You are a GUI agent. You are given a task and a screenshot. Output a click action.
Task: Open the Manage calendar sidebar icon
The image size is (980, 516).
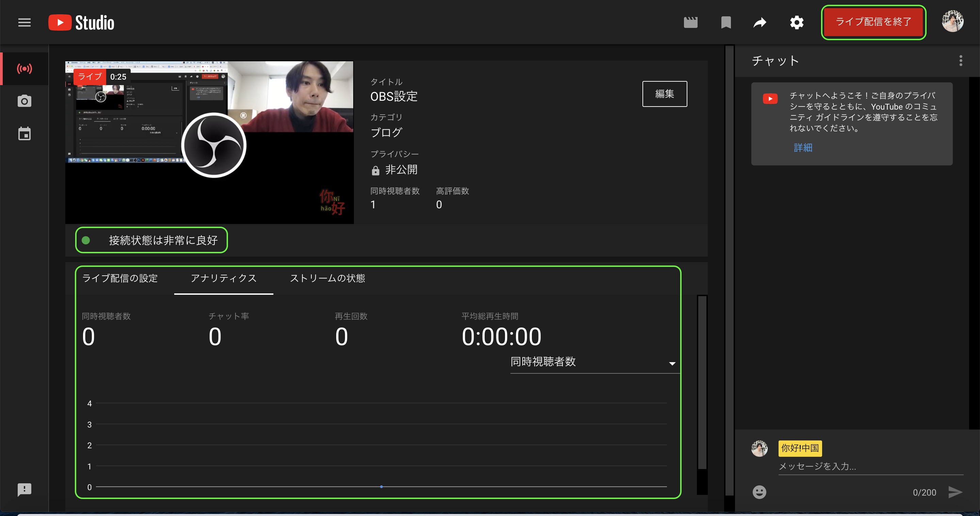24,133
